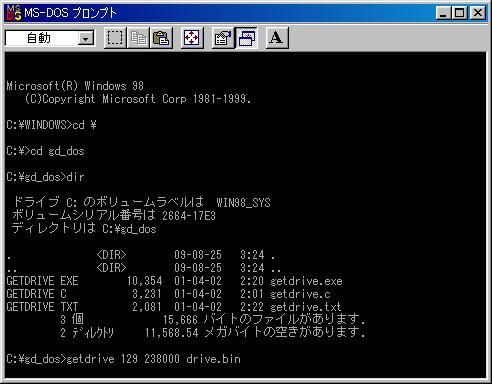Click the Copy toolbar icon

(x=138, y=38)
